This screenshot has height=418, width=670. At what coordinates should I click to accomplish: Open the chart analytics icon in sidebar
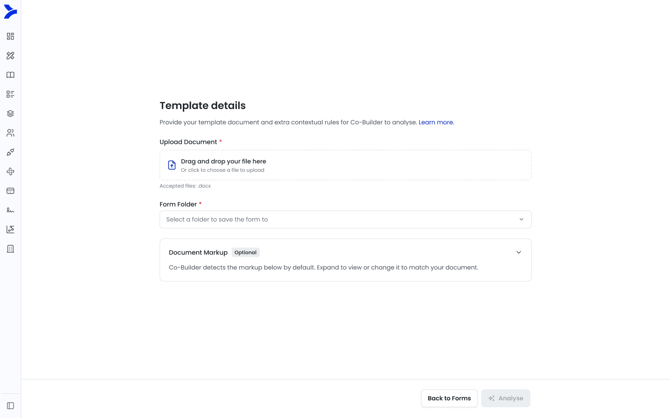[x=10, y=230]
